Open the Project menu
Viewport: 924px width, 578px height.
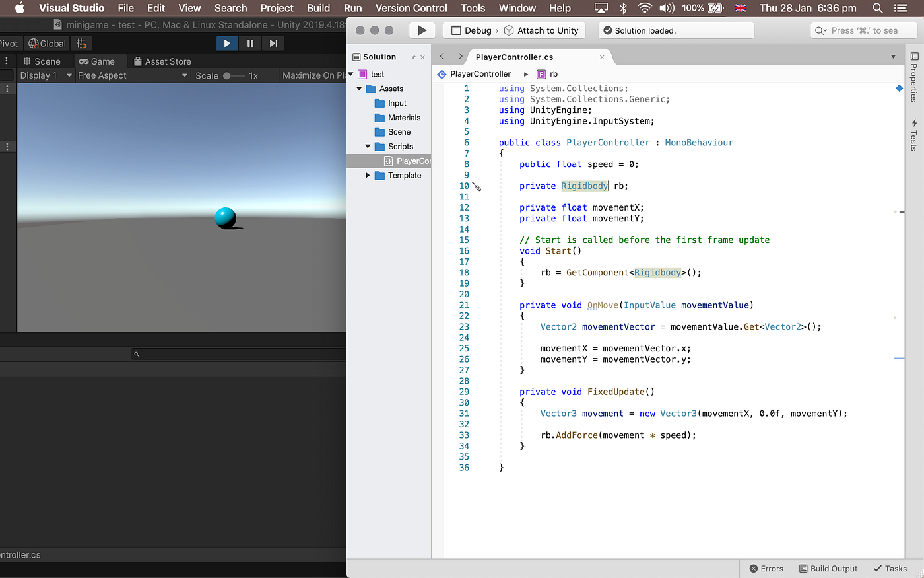pyautogui.click(x=277, y=8)
